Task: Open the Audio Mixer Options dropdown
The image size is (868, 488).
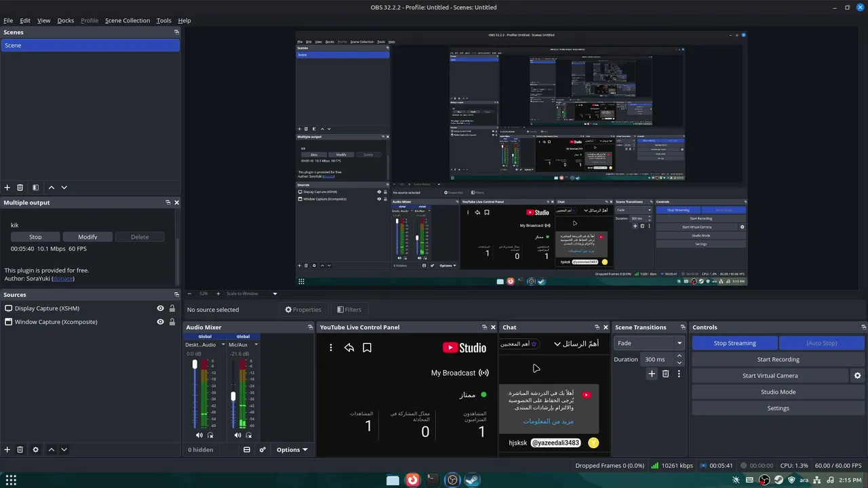Action: click(x=292, y=449)
